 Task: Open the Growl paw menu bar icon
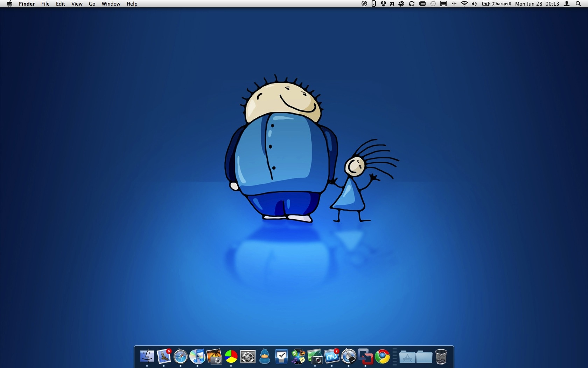[401, 4]
